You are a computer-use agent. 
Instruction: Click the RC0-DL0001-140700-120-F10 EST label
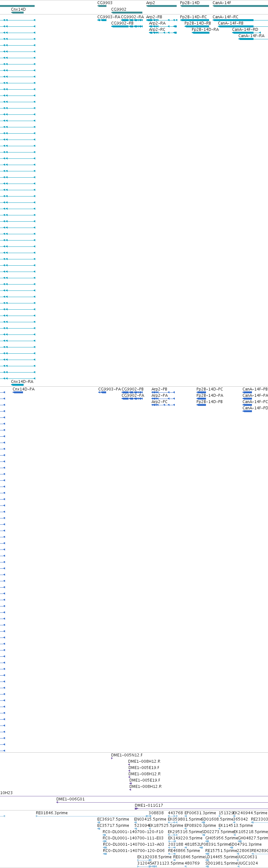[x=133, y=832]
